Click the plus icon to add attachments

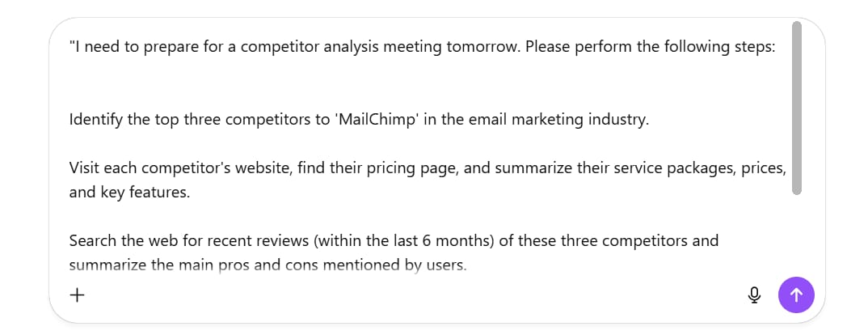click(x=77, y=295)
